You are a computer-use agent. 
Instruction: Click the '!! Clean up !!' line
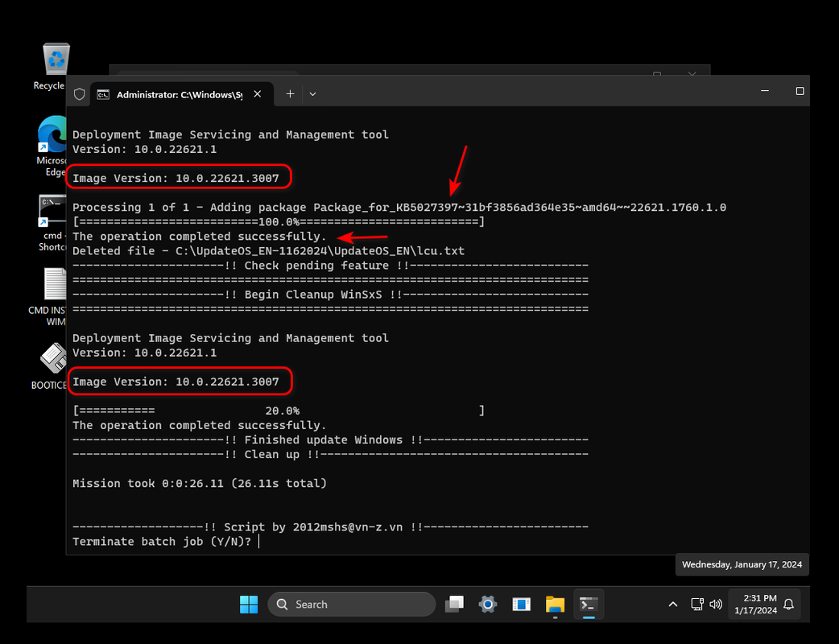(x=330, y=454)
